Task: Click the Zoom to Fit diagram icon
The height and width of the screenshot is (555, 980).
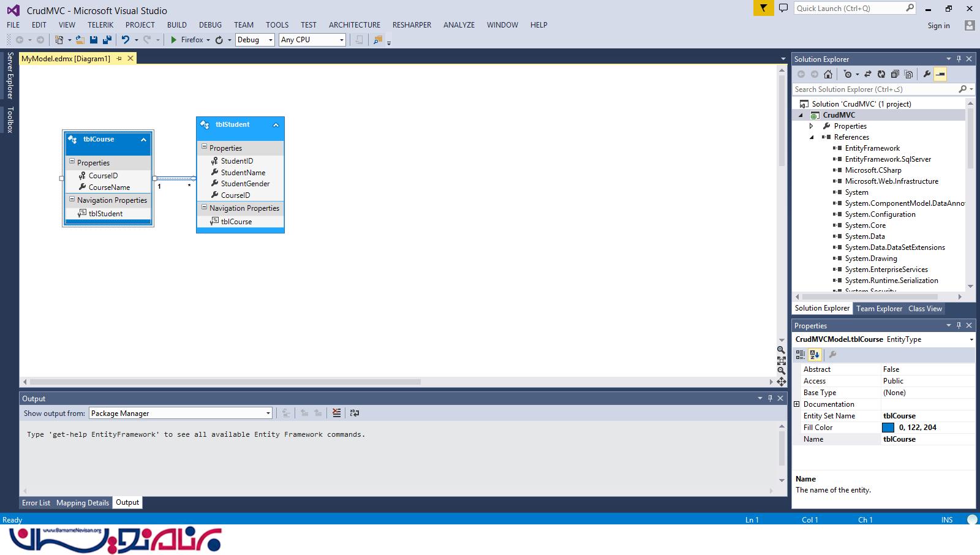Action: (781, 361)
